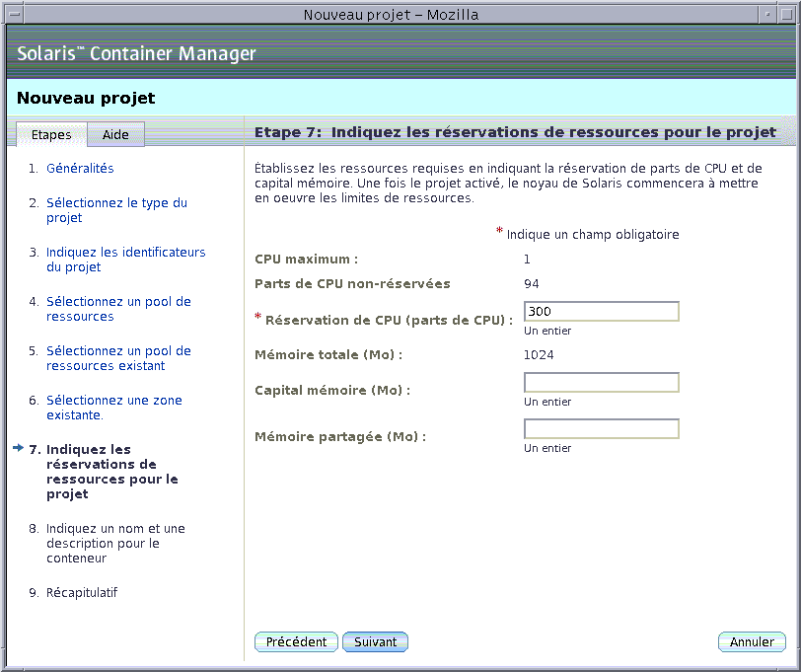Click the Parts de CPU non-réservées value 94

(532, 283)
